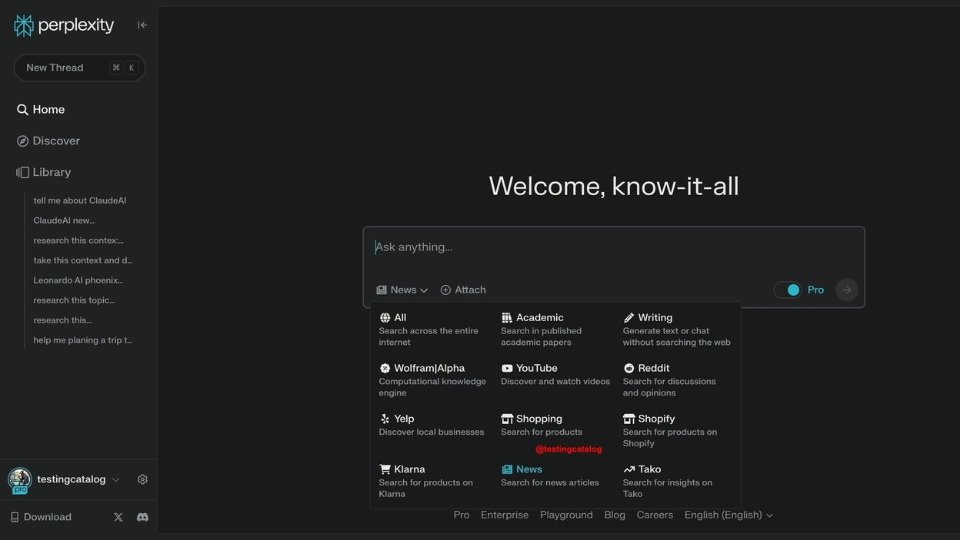
Task: Expand the testingcatalog account menu chevron
Action: [116, 480]
